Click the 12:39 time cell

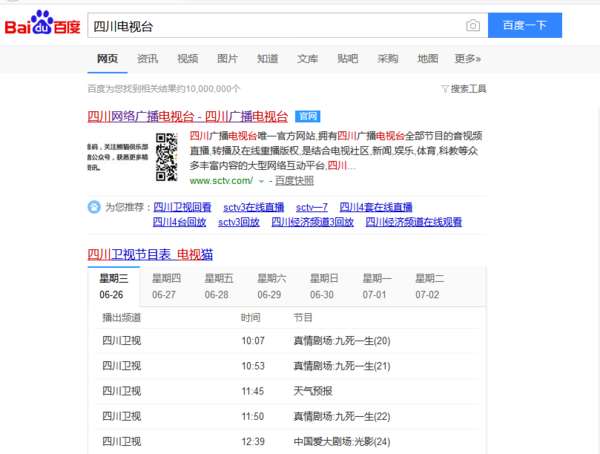coord(253,442)
